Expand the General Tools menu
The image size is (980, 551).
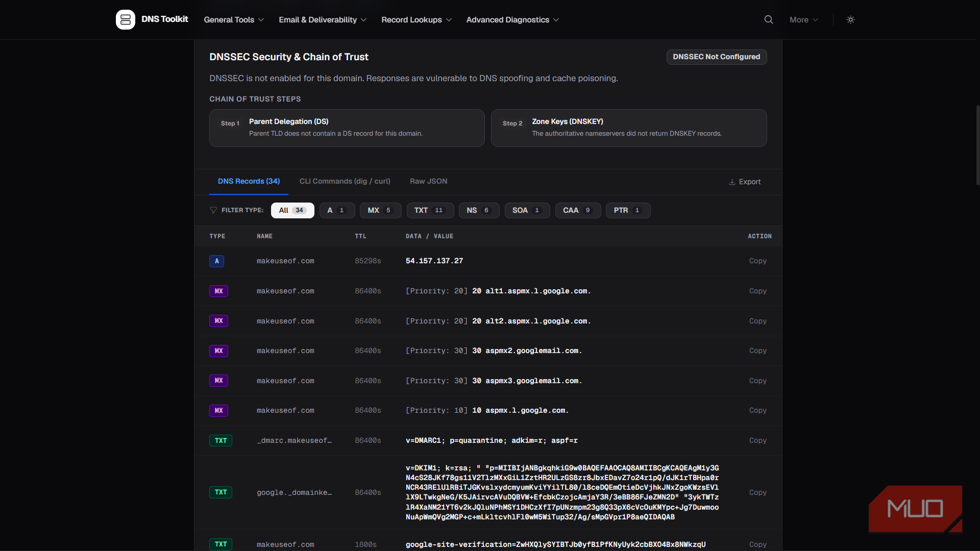(x=234, y=19)
